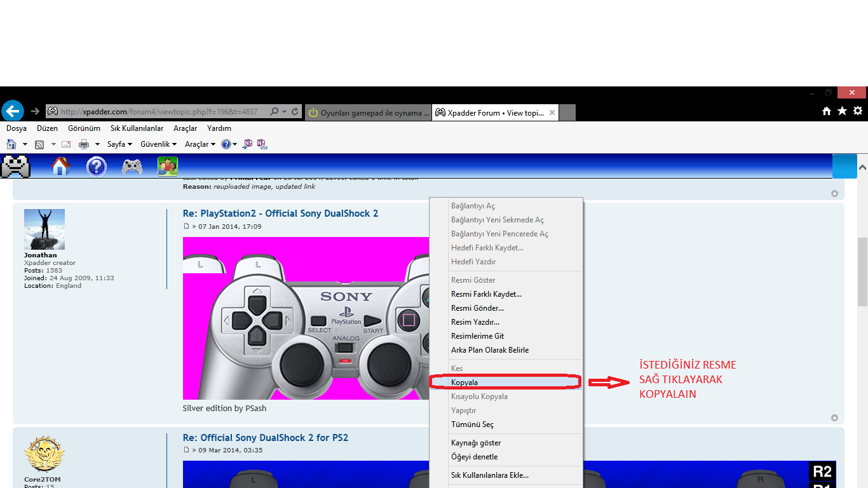Open the forum home via the house icon
Screen dimensions: 868x488
[61, 166]
